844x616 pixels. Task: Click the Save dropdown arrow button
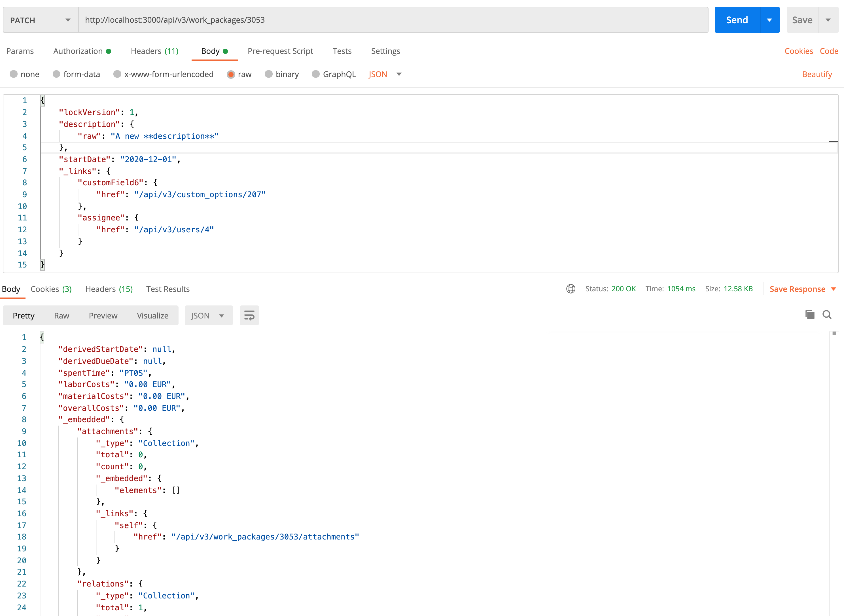pyautogui.click(x=828, y=20)
